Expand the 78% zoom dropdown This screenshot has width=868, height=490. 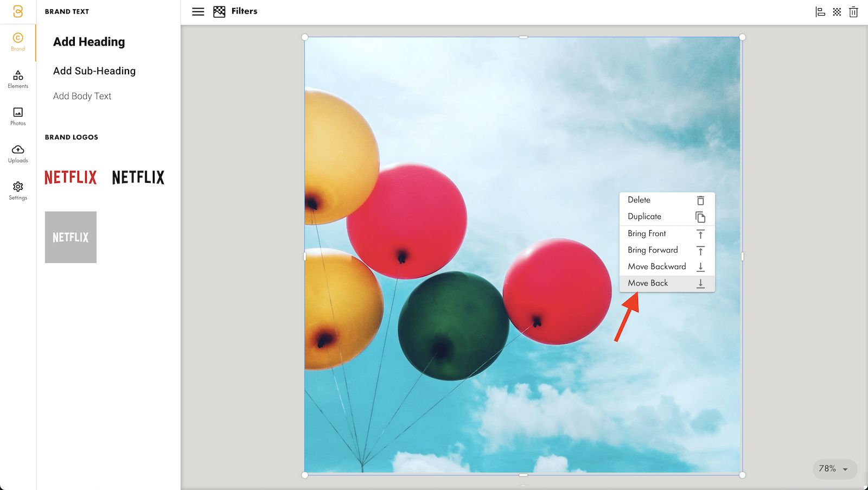pyautogui.click(x=834, y=469)
